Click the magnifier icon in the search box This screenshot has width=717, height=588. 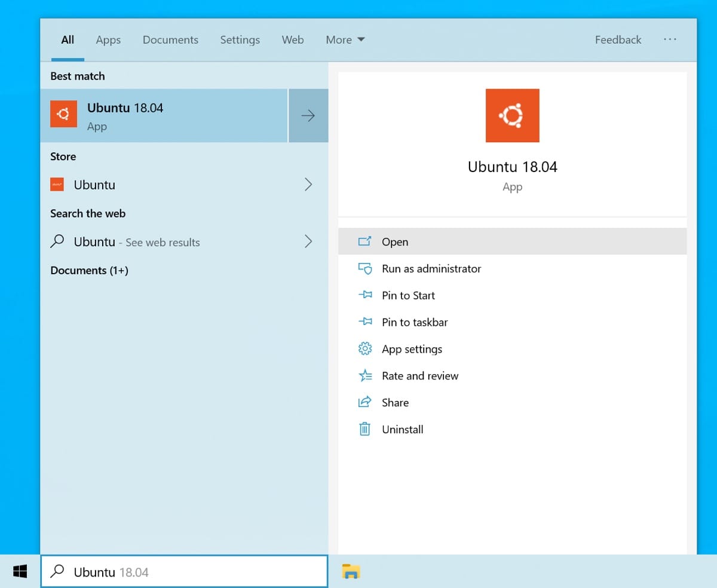click(57, 572)
